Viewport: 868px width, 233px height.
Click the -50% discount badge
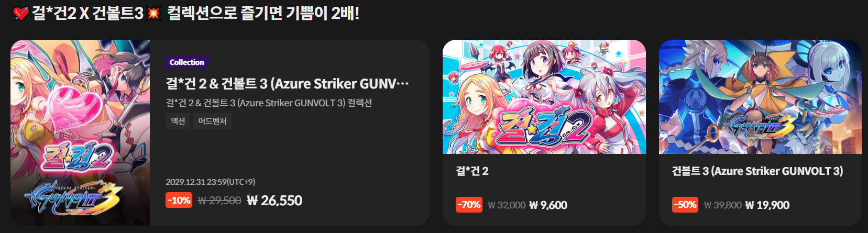(685, 205)
